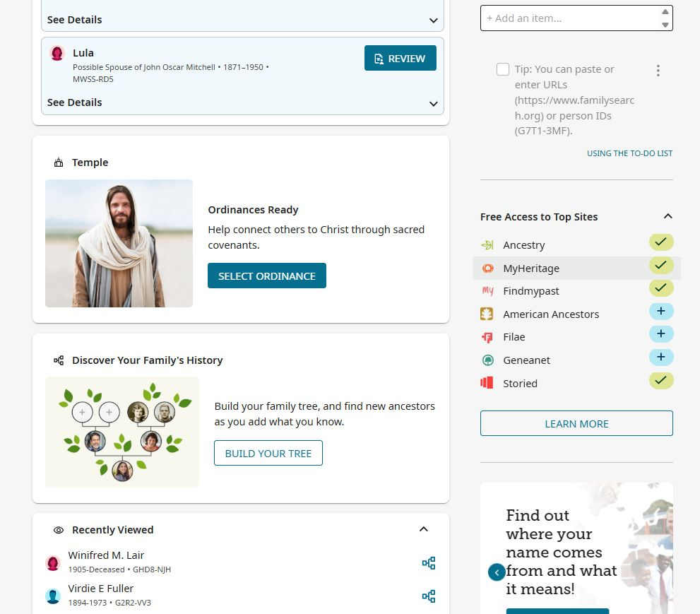Click the Review button for Lula
The height and width of the screenshot is (614, 700).
tap(401, 58)
